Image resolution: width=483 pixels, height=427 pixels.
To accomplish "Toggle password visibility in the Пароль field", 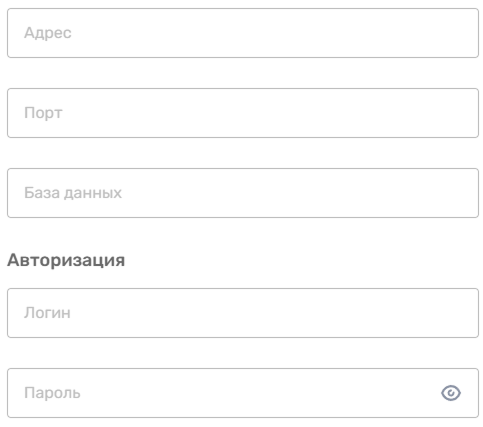I will point(451,393).
